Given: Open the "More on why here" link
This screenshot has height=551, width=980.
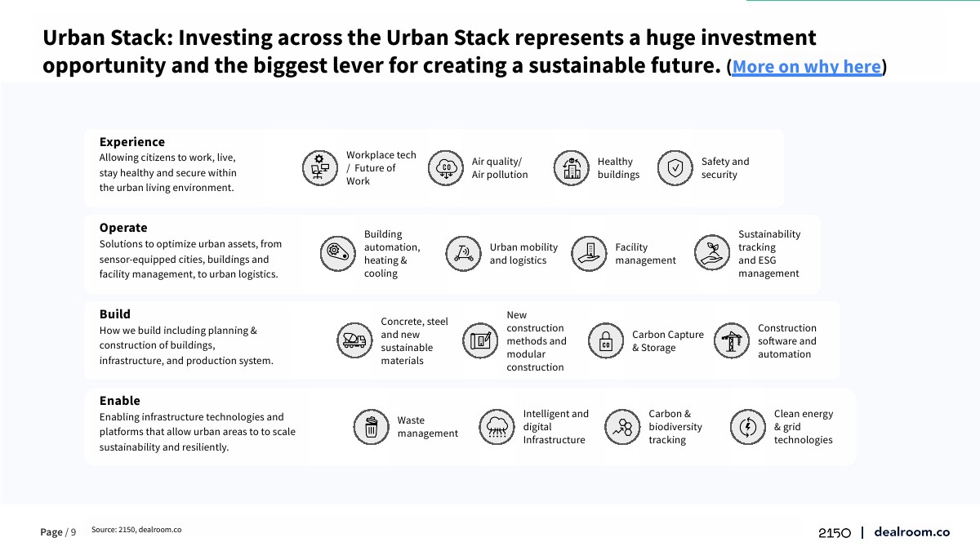Looking at the screenshot, I should coord(807,67).
